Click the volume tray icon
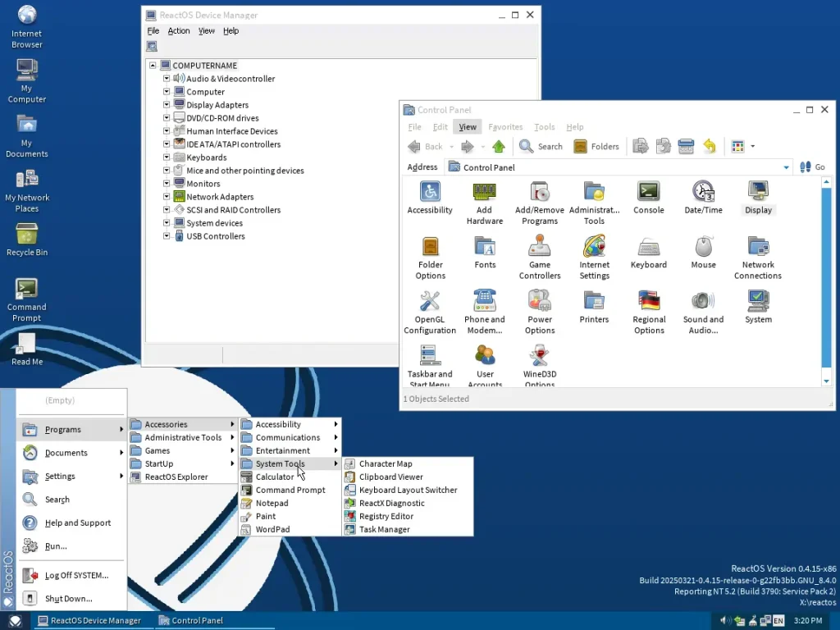Viewport: 840px width, 630px height. 724,620
